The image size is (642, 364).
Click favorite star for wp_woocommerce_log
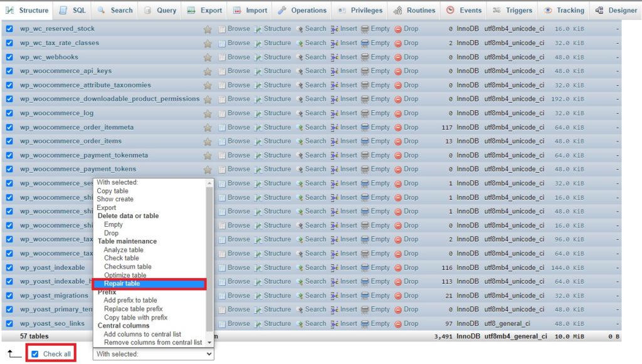(x=208, y=113)
